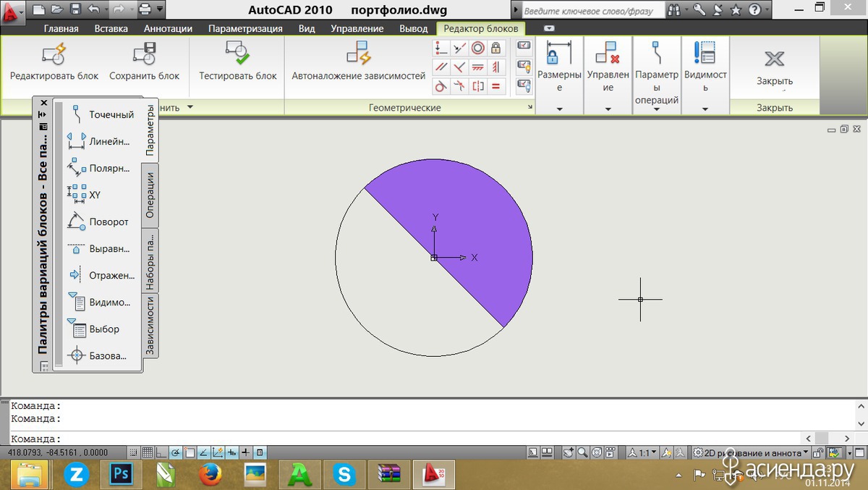868x490 pixels.
Task: Open the Операции palette tab
Action: point(150,195)
